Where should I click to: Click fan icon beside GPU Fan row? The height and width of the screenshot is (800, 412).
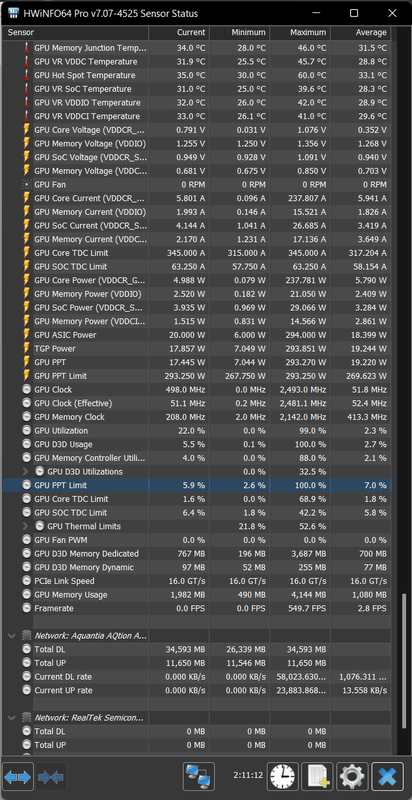[x=27, y=185]
